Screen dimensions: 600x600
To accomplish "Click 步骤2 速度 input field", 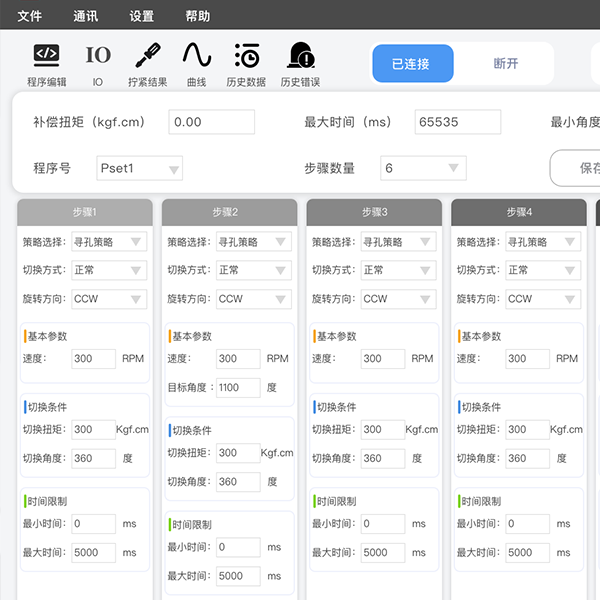I will (238, 359).
